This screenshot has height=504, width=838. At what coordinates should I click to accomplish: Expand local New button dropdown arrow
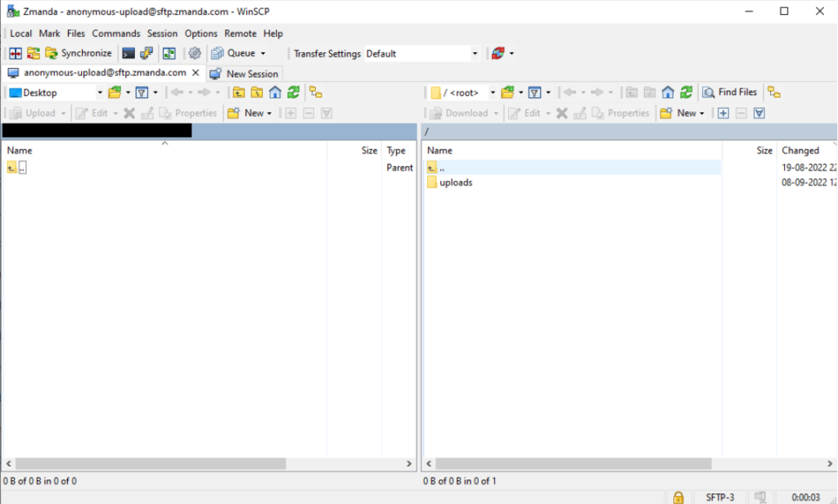(x=268, y=113)
